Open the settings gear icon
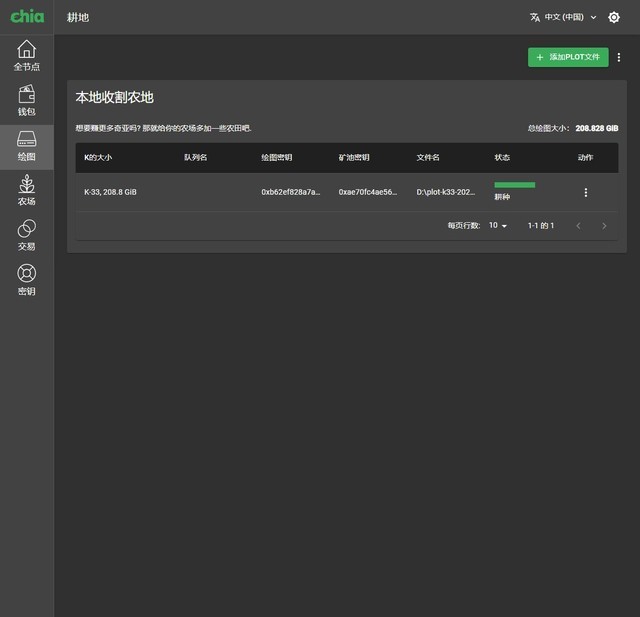The width and height of the screenshot is (640, 617). tap(614, 17)
